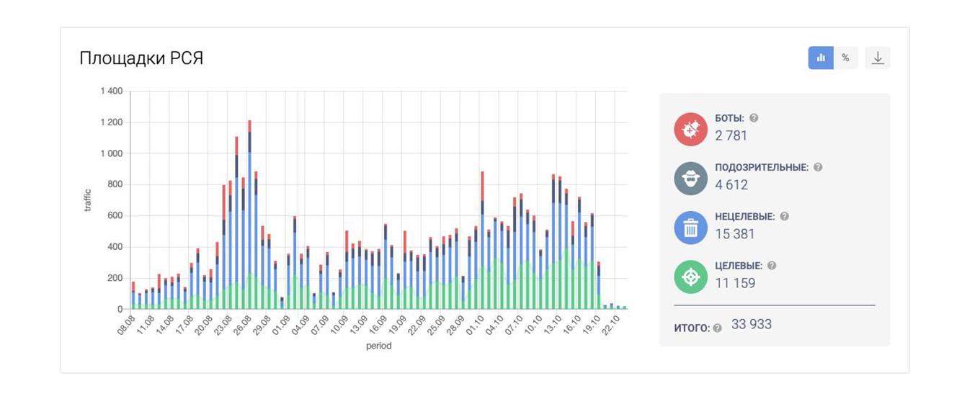Click the target count 11 159
This screenshot has height=399, width=980.
(x=735, y=283)
